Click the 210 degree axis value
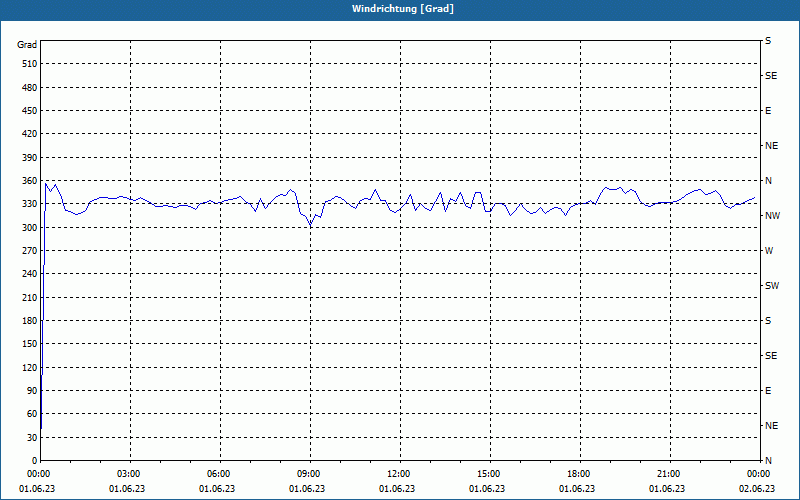This screenshot has width=800, height=500. coord(30,297)
